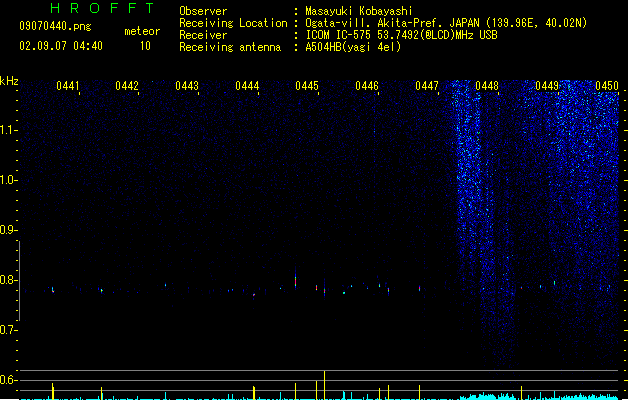Click the 0.6 kHz axis label
The image size is (629, 400).
[x=8, y=380]
